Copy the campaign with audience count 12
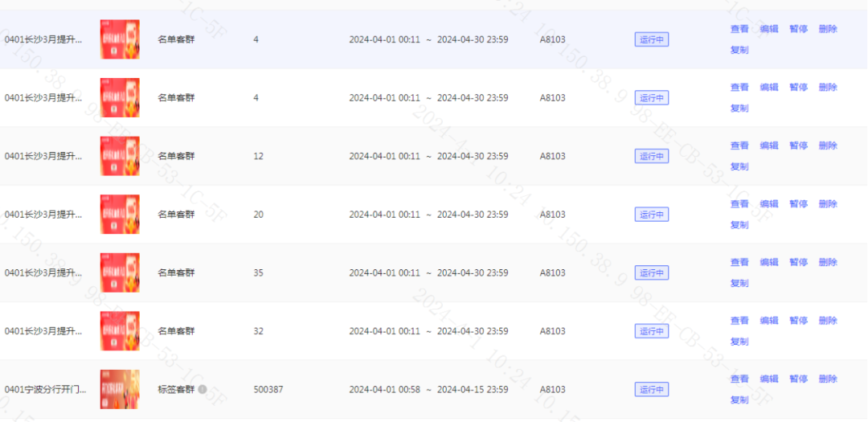 (x=739, y=166)
